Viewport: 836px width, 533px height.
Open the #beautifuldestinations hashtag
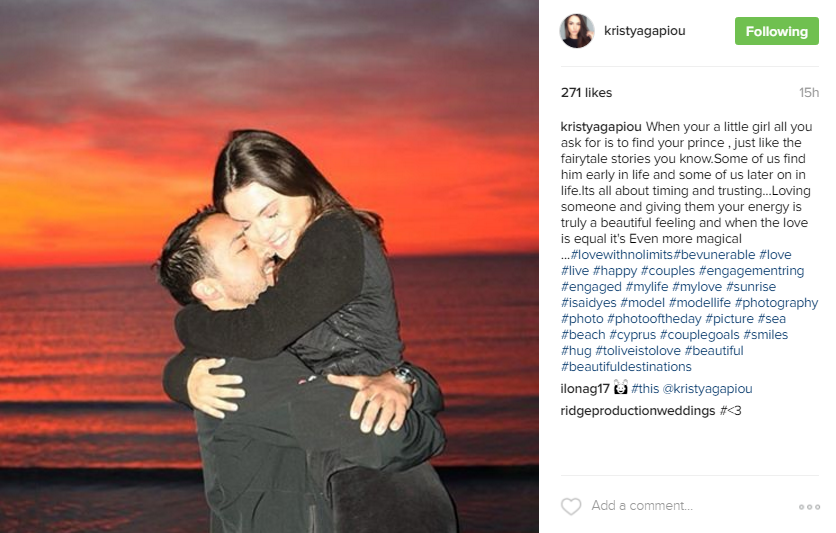[626, 367]
